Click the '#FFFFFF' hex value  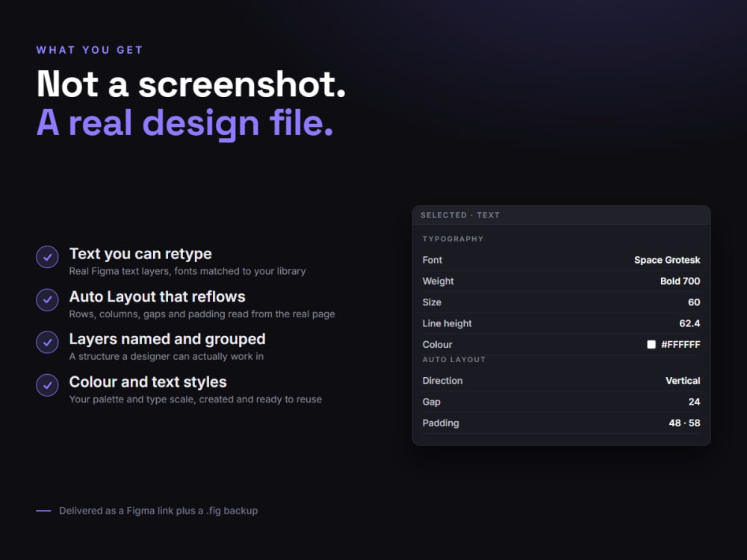pyautogui.click(x=681, y=344)
